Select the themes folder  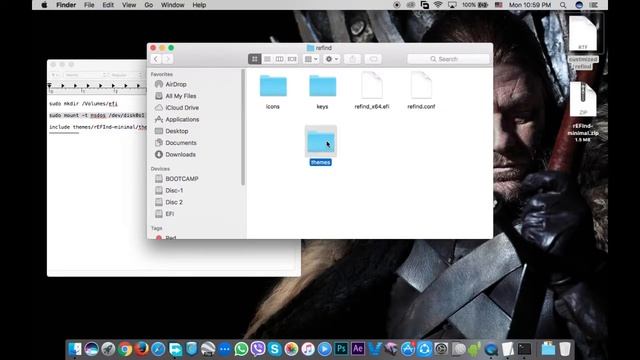click(x=321, y=146)
